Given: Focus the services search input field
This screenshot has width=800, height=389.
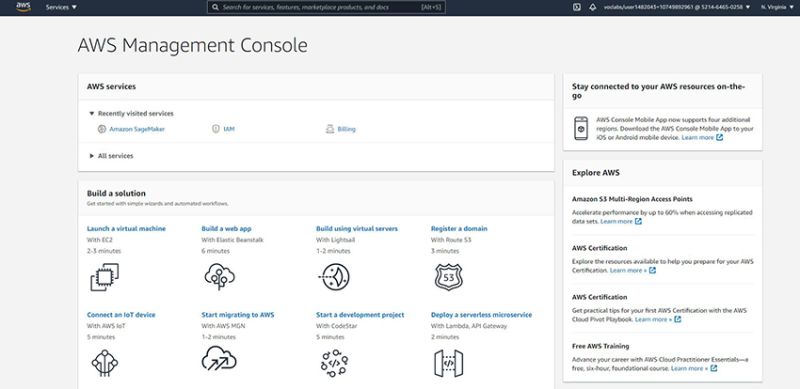Looking at the screenshot, I should coord(326,8).
